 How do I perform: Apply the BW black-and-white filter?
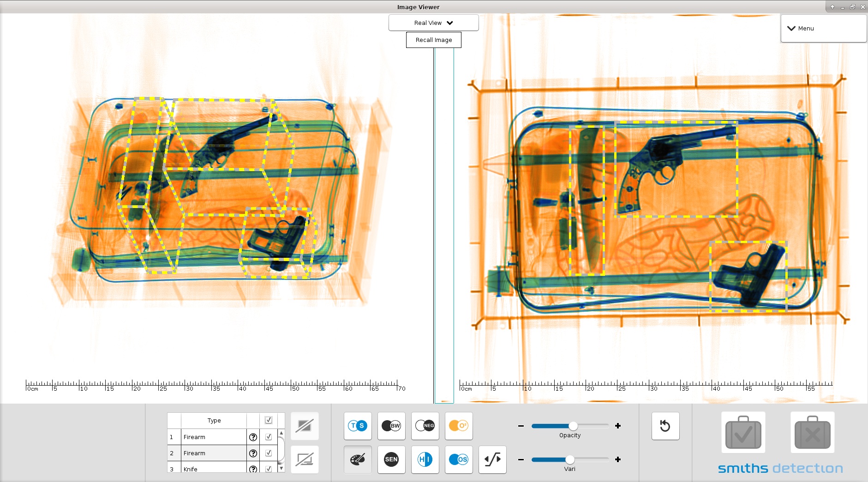391,426
